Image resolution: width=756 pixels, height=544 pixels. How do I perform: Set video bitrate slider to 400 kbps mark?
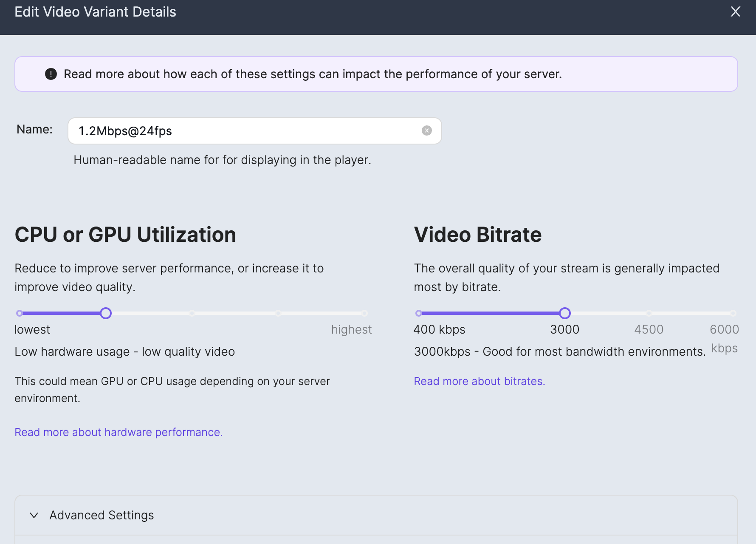click(x=419, y=313)
